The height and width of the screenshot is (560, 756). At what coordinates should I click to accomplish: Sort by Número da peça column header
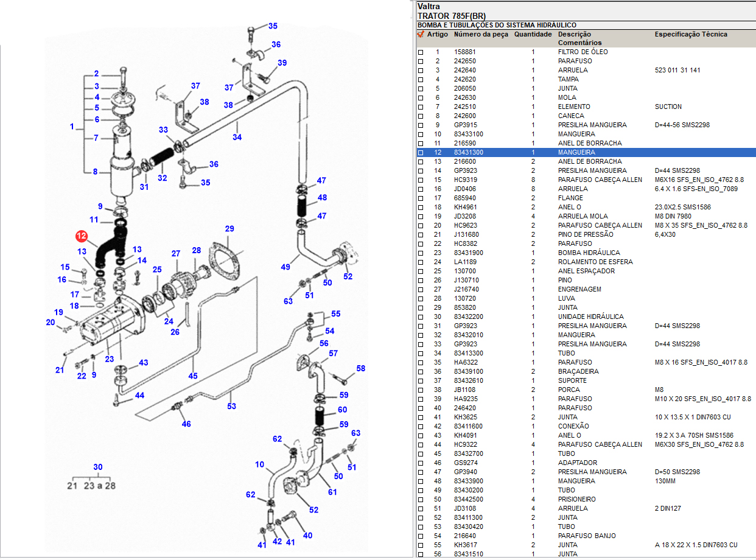pyautogui.click(x=480, y=35)
